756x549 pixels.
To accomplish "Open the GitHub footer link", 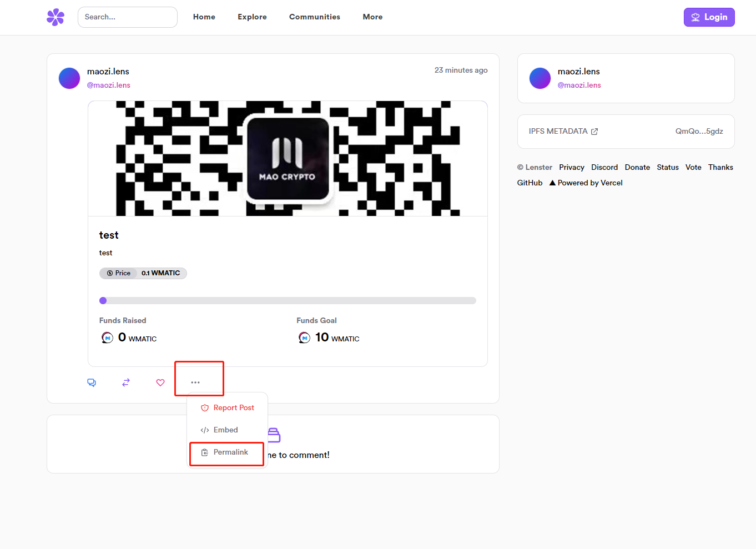I will coord(530,183).
